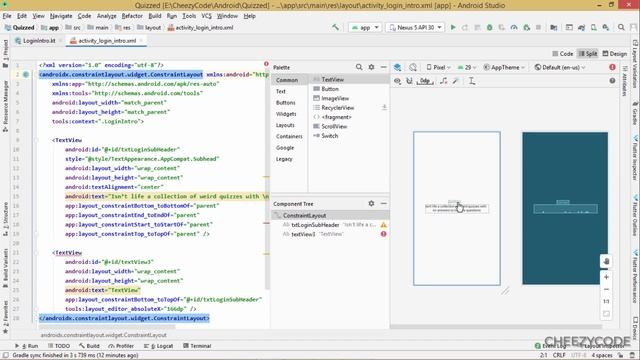The height and width of the screenshot is (360, 640).
Task: Hide the Component Tree panel
Action: [x=384, y=203]
